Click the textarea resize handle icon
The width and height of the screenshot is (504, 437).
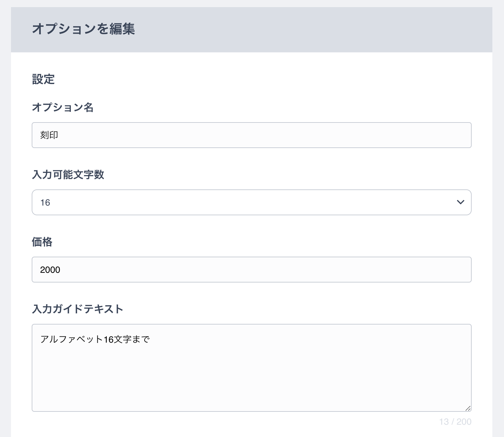coord(468,408)
